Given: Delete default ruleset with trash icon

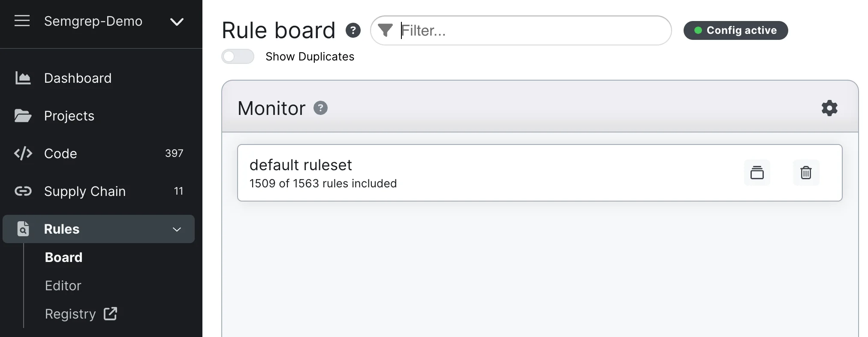Looking at the screenshot, I should tap(806, 173).
